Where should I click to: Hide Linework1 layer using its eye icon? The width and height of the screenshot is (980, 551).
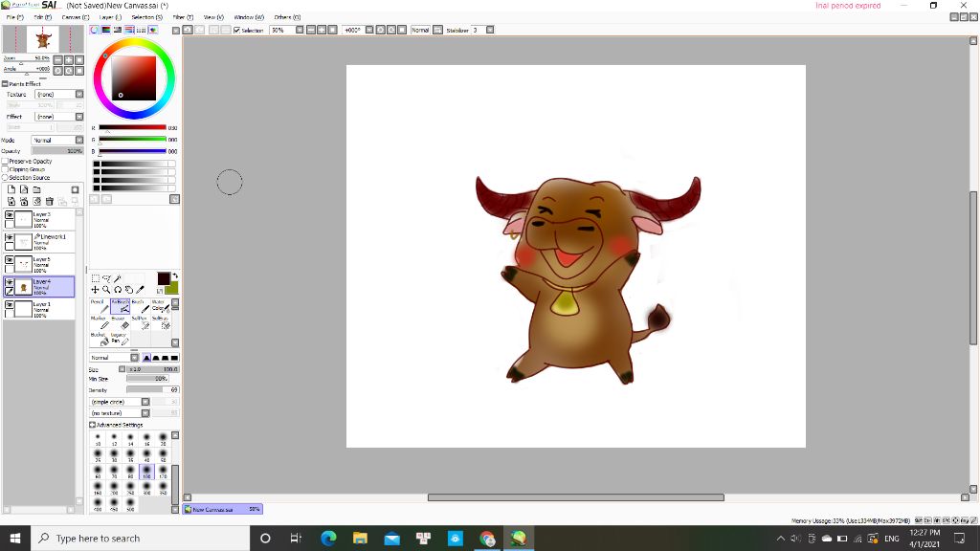click(10, 237)
